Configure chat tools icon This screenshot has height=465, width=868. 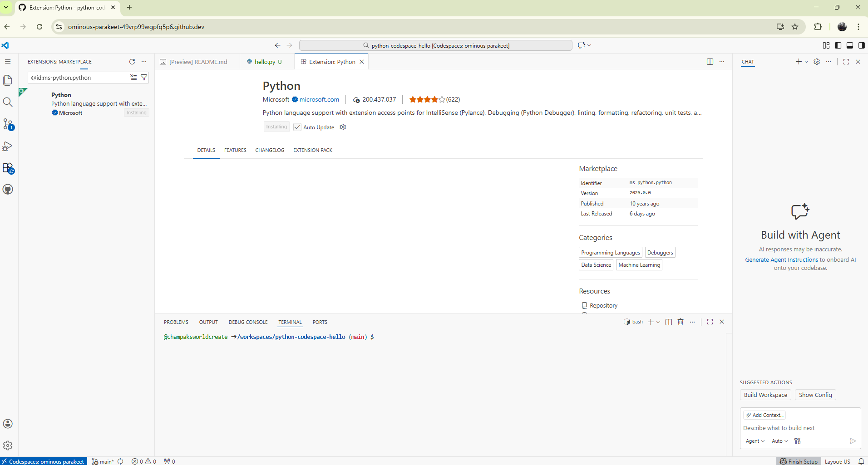(798, 441)
